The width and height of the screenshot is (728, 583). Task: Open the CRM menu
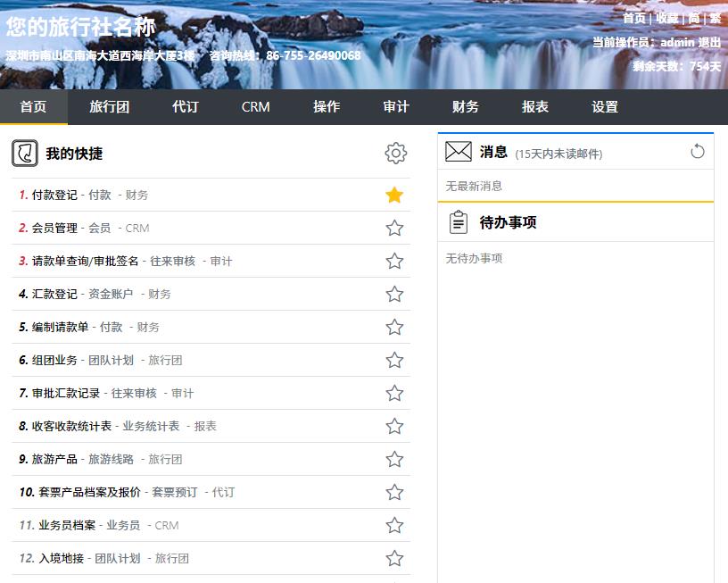[255, 107]
